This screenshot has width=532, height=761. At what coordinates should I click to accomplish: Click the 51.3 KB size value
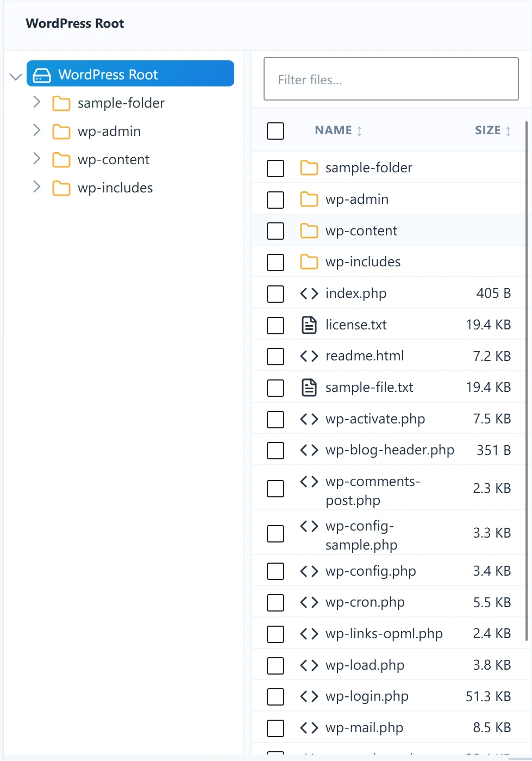point(488,696)
